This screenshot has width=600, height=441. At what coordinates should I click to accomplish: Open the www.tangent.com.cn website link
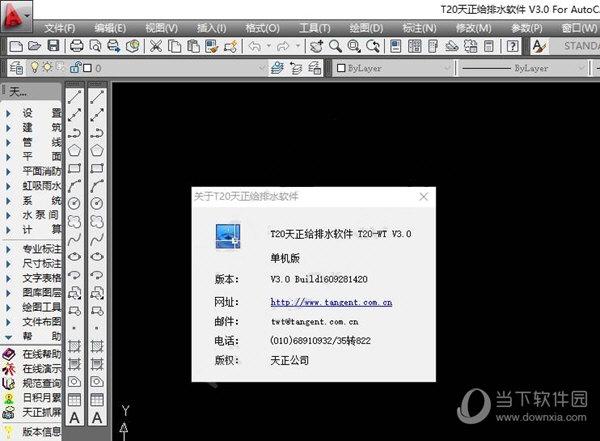point(331,301)
